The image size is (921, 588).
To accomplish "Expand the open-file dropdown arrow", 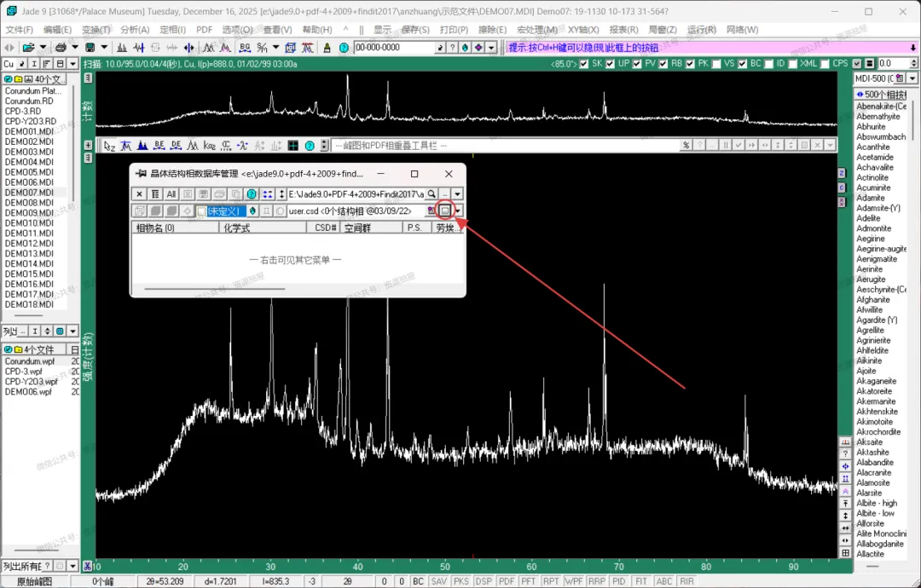I will click(43, 48).
